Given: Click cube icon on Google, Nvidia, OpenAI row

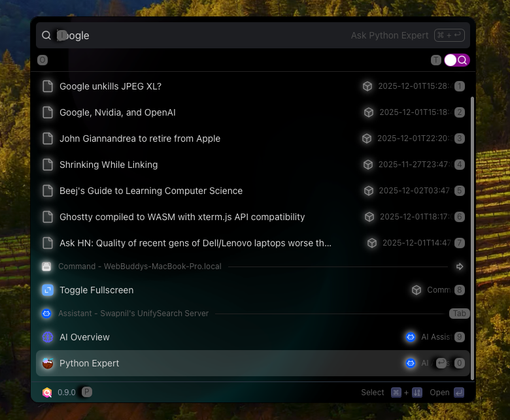Looking at the screenshot, I should coord(369,112).
